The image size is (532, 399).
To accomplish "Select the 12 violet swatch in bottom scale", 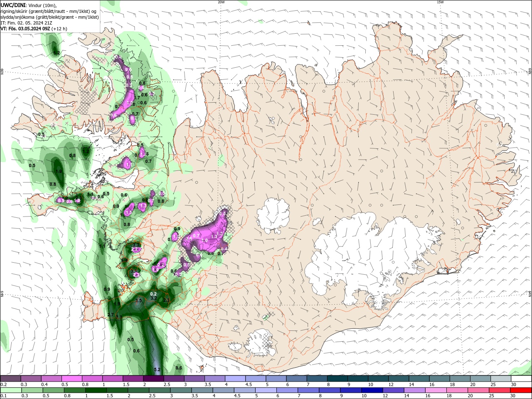I will (394, 390).
